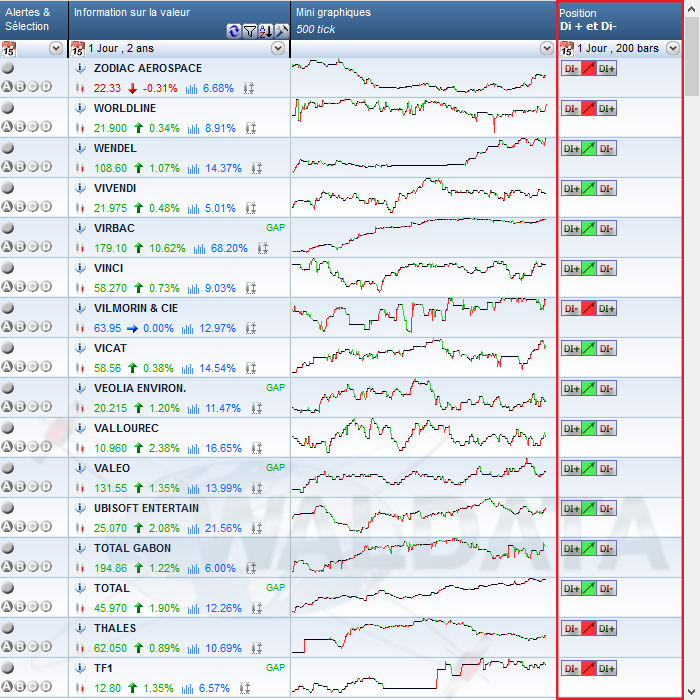Toggle selection D for TOTAL

tap(46, 606)
